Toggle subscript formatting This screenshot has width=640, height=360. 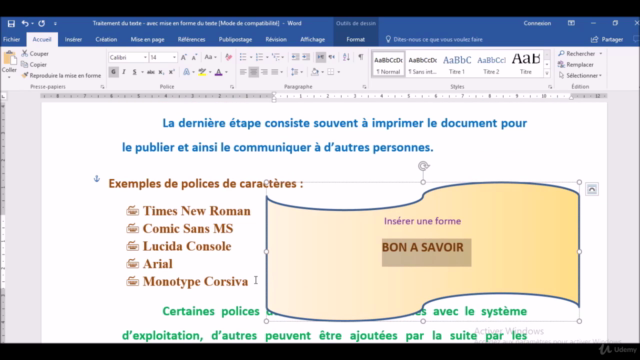coord(161,72)
